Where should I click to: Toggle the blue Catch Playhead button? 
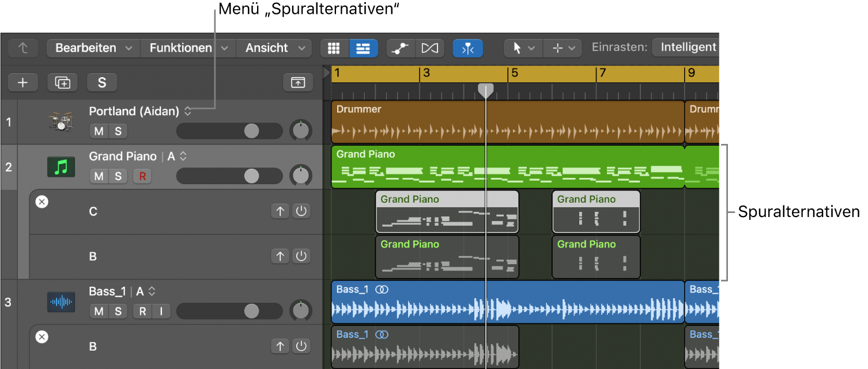(x=468, y=48)
